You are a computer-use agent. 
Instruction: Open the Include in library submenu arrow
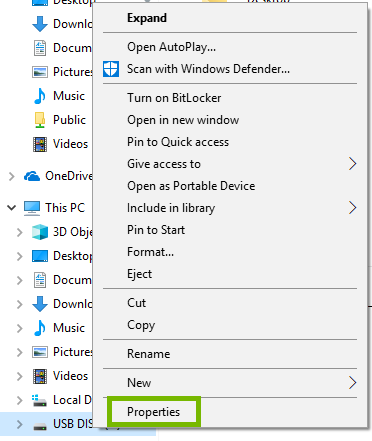(353, 208)
